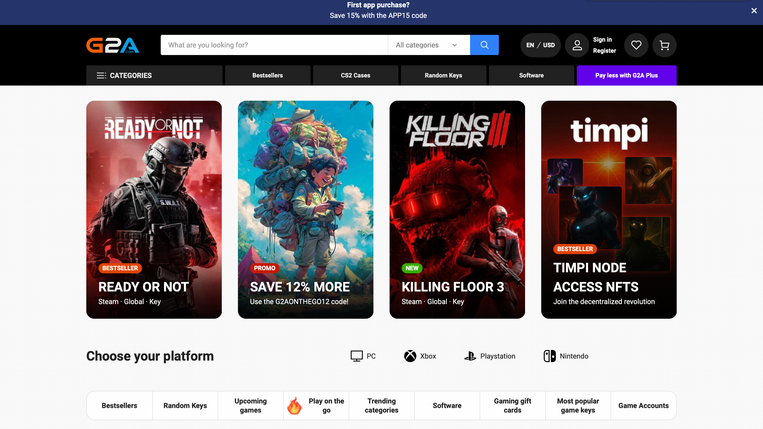Click the PROMO badge on the Save 12% card
Image resolution: width=763 pixels, height=429 pixels.
click(264, 268)
